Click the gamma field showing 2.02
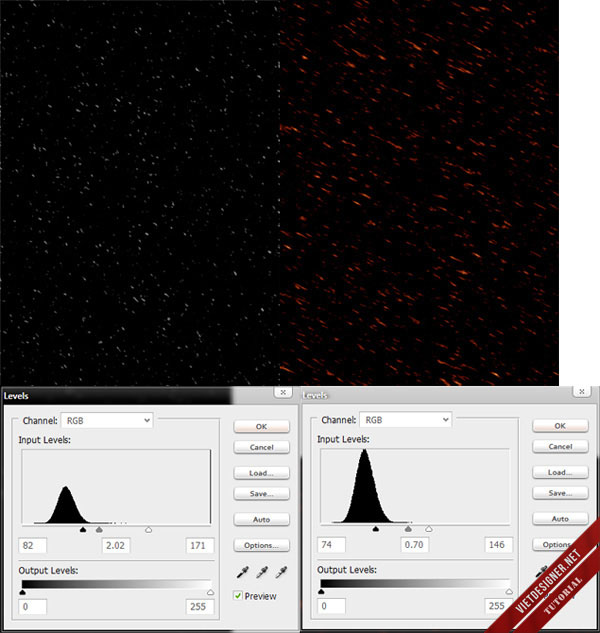 click(x=116, y=545)
